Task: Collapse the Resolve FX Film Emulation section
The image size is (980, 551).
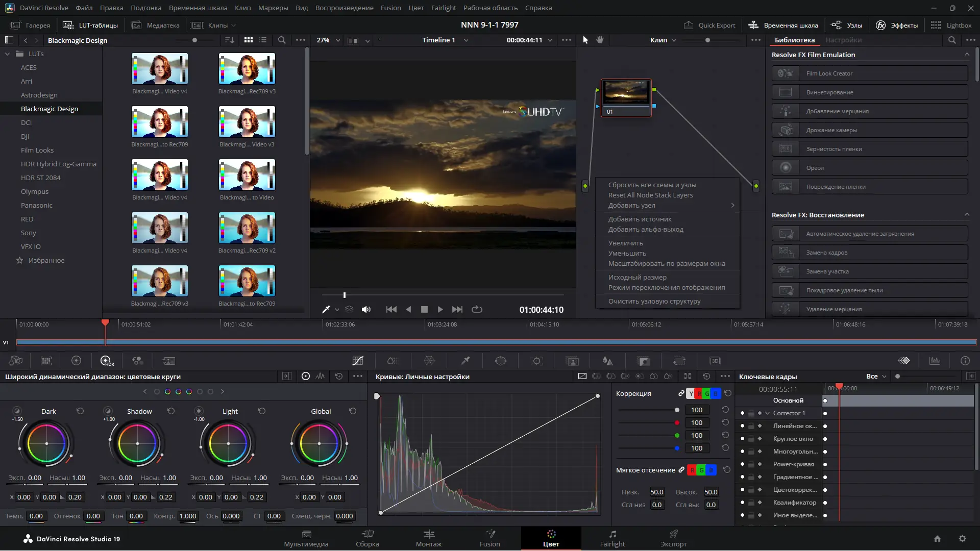Action: click(967, 55)
